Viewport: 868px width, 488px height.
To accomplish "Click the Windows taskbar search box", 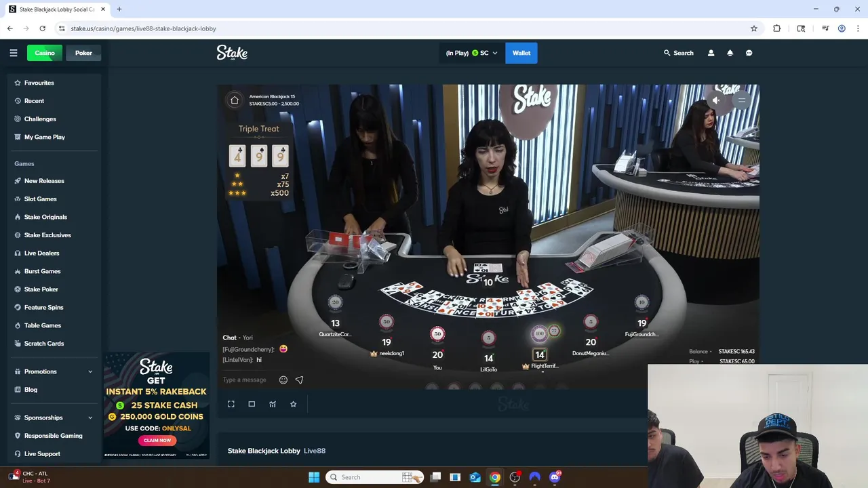I will coord(375,477).
